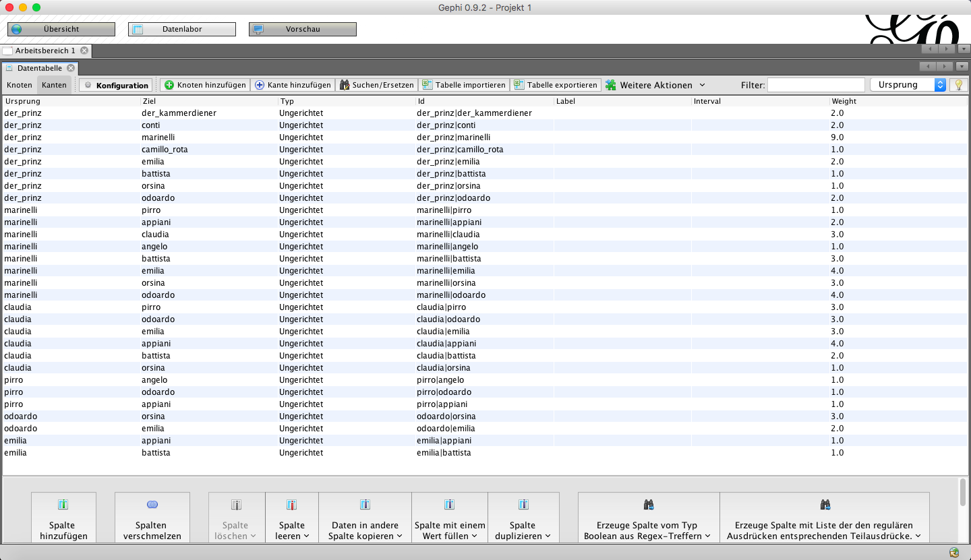Click workspace tab scroll left arrow

(929, 49)
